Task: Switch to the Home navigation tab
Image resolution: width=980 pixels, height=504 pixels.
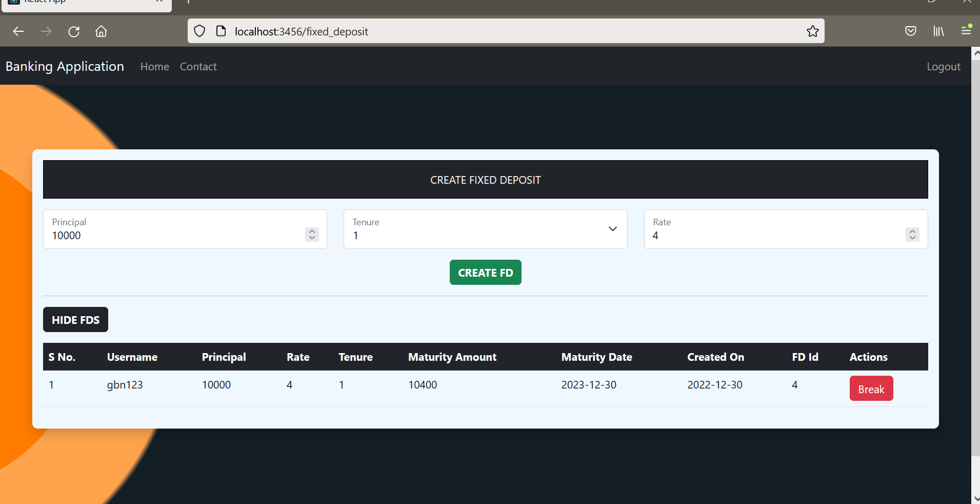Action: (x=154, y=67)
